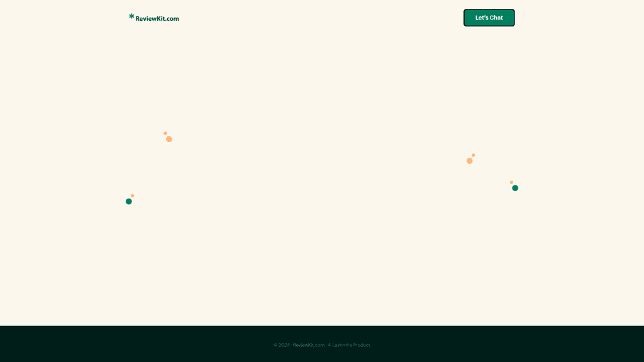Click the green dot on the right side
This screenshot has height=362, width=644.
(x=515, y=188)
